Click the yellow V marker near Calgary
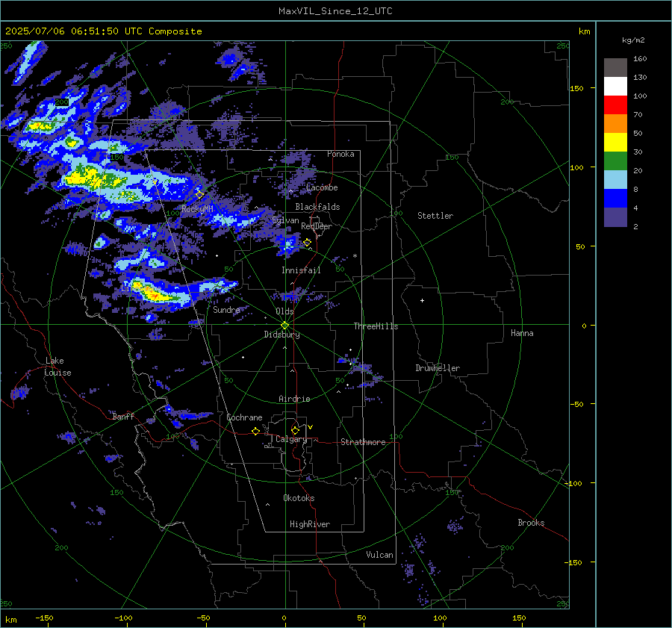 311,427
